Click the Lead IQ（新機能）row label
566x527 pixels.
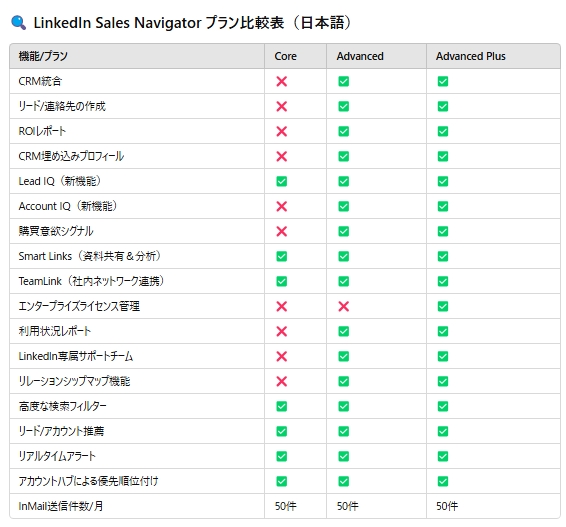[x=60, y=181]
